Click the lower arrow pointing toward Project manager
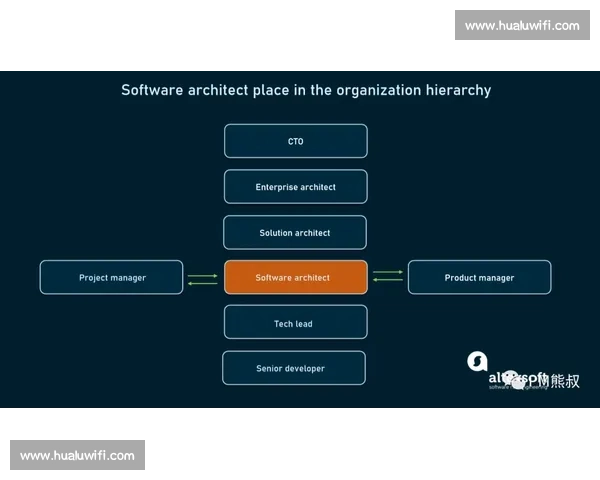The height and width of the screenshot is (480, 600). (202, 283)
